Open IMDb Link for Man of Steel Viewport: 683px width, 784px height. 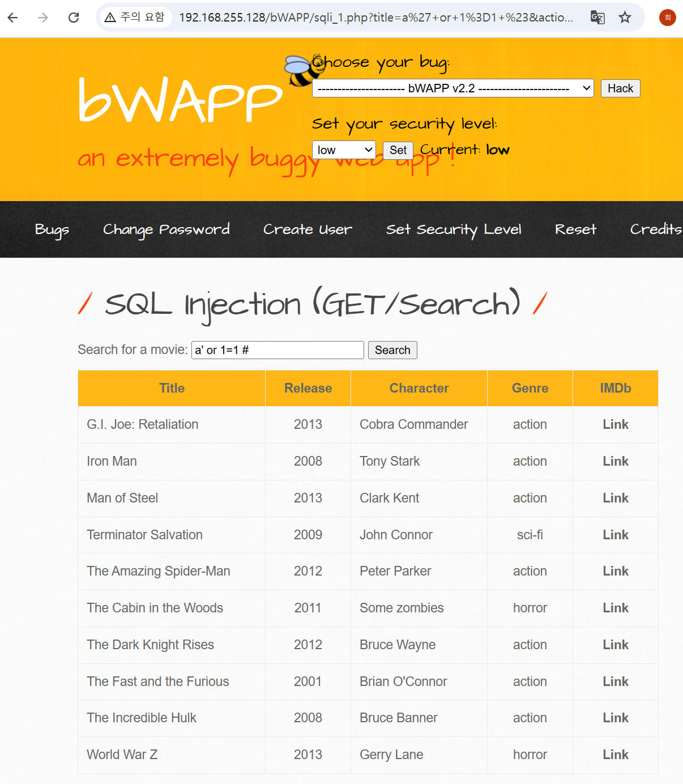pos(616,498)
